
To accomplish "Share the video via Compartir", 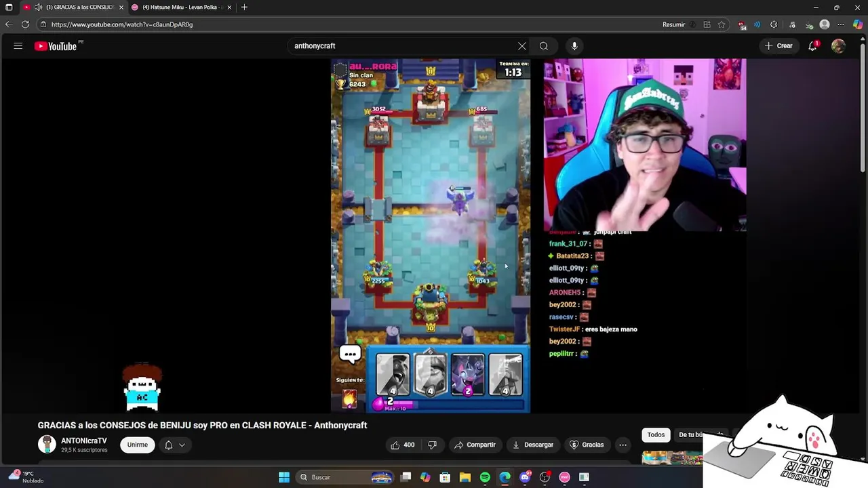I will (475, 445).
